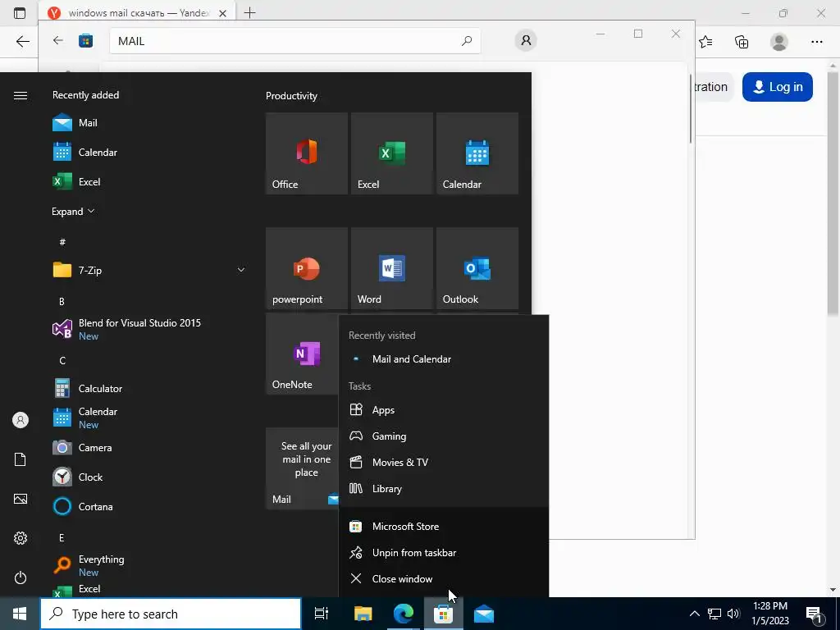840x630 pixels.
Task: Click the taskbar search box
Action: [171, 614]
